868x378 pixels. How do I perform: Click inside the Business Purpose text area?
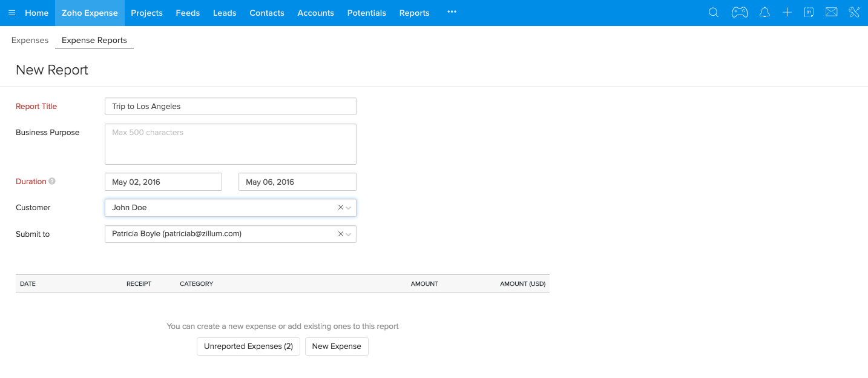coord(230,144)
